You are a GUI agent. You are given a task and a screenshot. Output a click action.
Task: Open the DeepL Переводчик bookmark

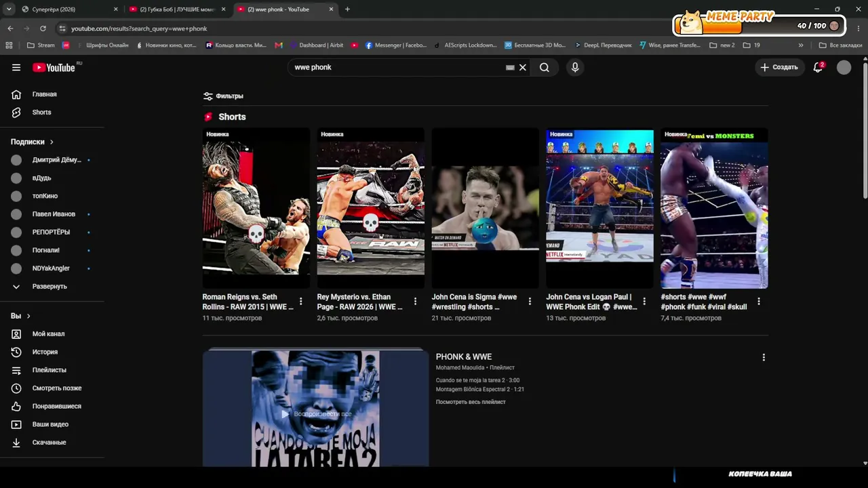[x=603, y=45]
